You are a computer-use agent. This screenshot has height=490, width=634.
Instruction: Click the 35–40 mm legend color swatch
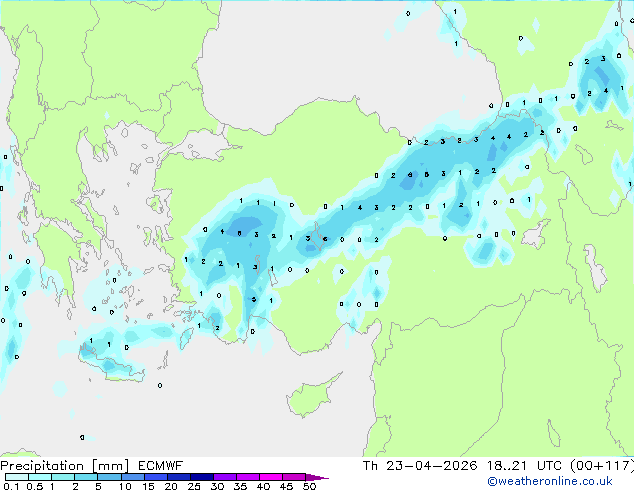click(248, 477)
